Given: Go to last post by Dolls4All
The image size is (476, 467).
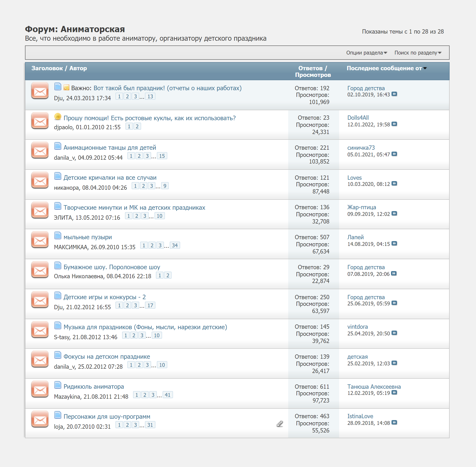Looking at the screenshot, I should point(394,124).
